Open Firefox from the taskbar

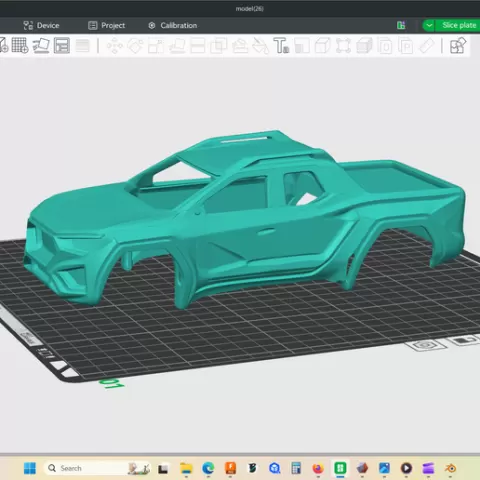point(318,468)
